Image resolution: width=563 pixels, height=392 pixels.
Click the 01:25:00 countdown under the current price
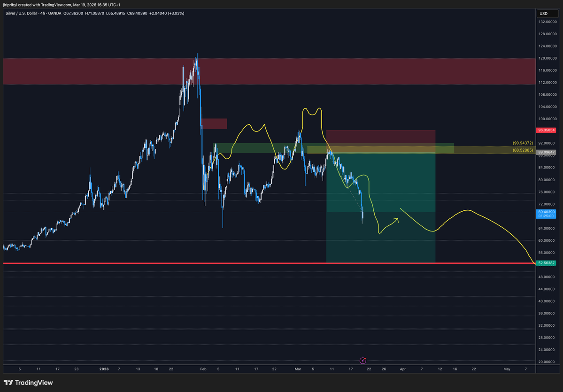pos(546,216)
